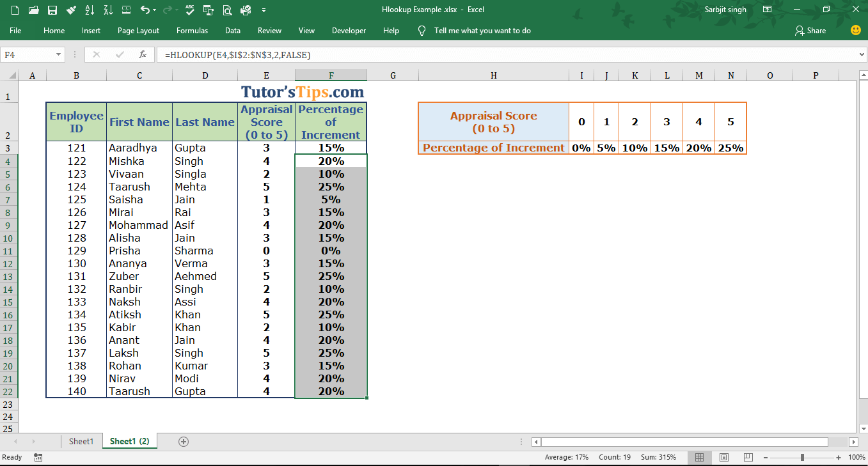Open the Data tab
Viewport: 868px width, 466px height.
click(233, 31)
